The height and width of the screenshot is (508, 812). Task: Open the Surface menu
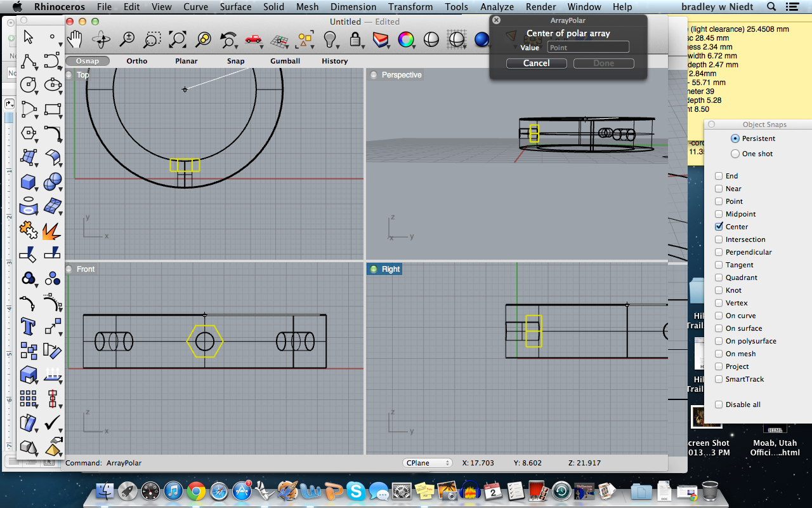point(235,7)
